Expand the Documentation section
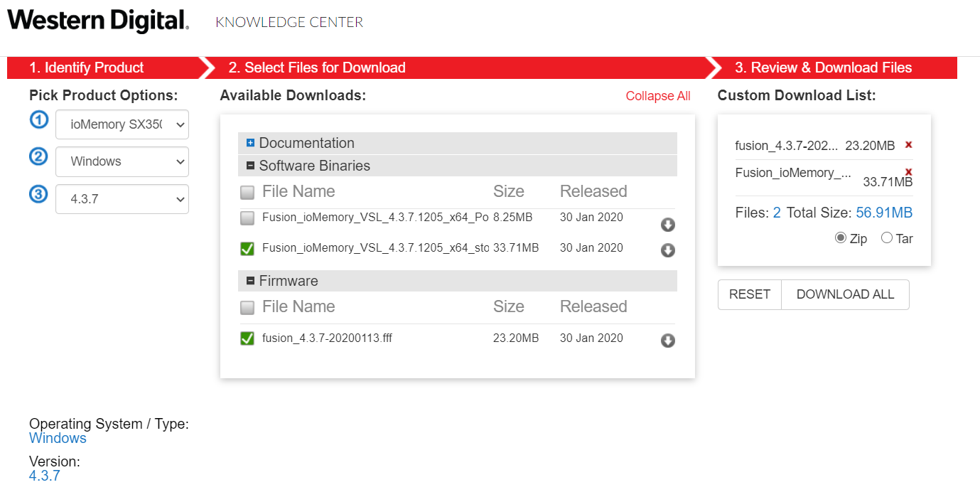The height and width of the screenshot is (497, 980). click(x=250, y=143)
